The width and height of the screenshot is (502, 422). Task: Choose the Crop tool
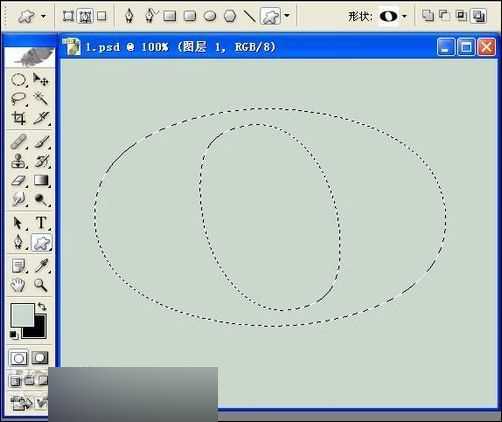(18, 118)
